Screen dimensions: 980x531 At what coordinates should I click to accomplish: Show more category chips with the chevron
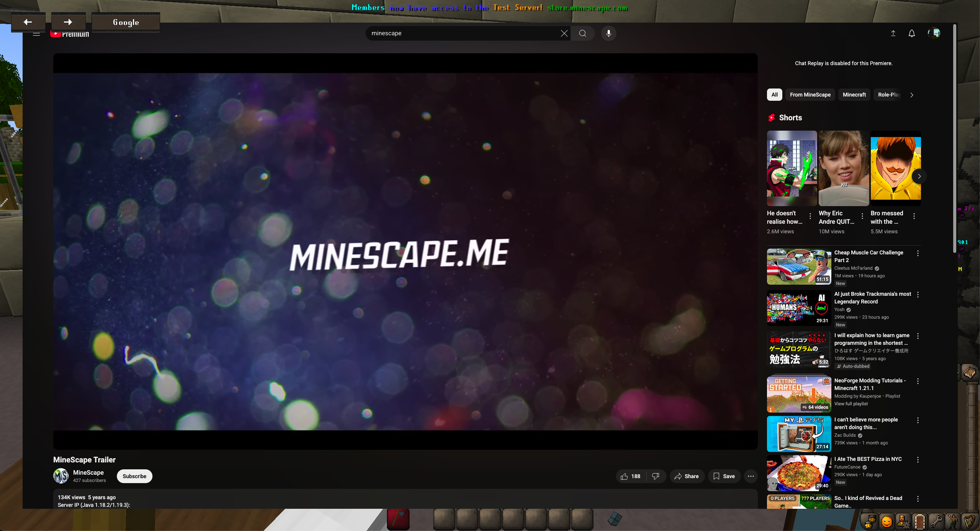[x=912, y=95]
